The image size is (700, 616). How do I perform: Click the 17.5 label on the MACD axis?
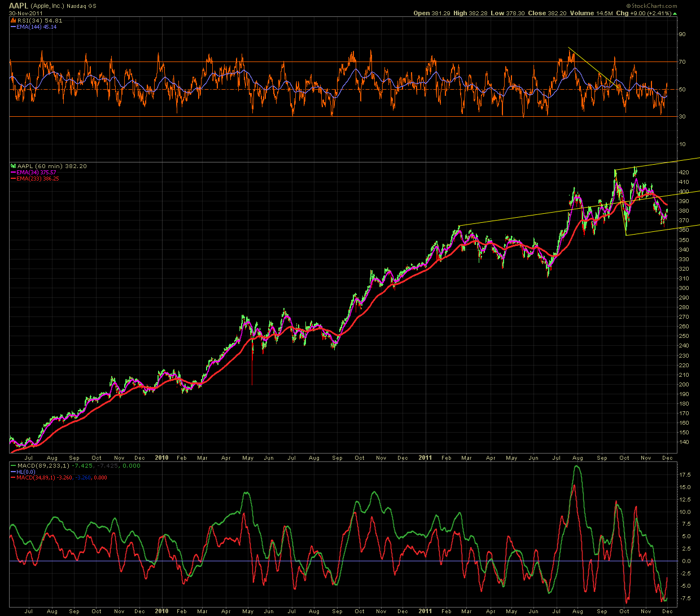click(685, 475)
